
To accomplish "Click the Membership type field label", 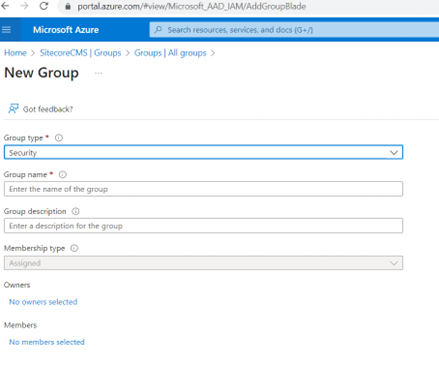I will tap(34, 248).
